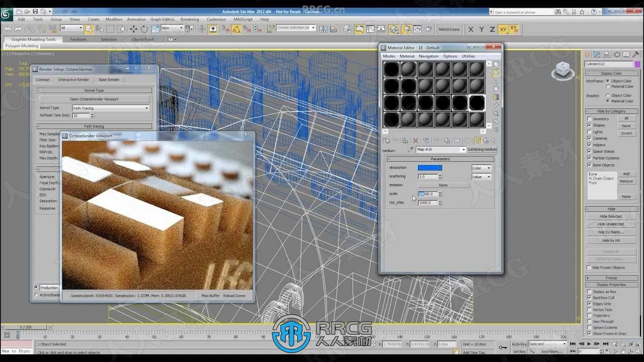Constrain to Y axis button

(481, 29)
